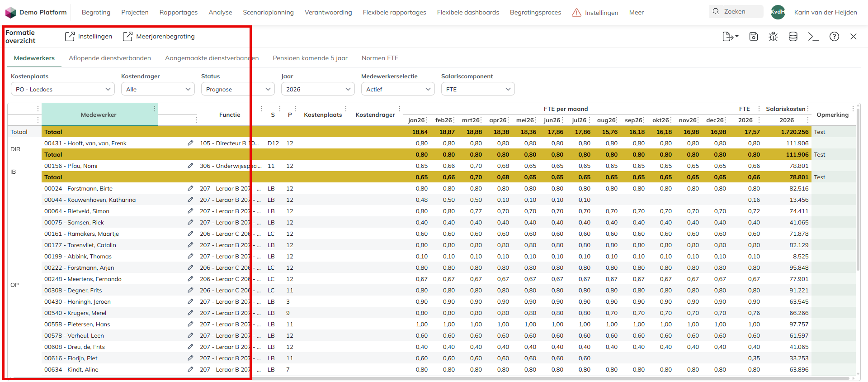Click edit pencil for 00308 Degner, Frits
The image size is (868, 382).
click(190, 290)
